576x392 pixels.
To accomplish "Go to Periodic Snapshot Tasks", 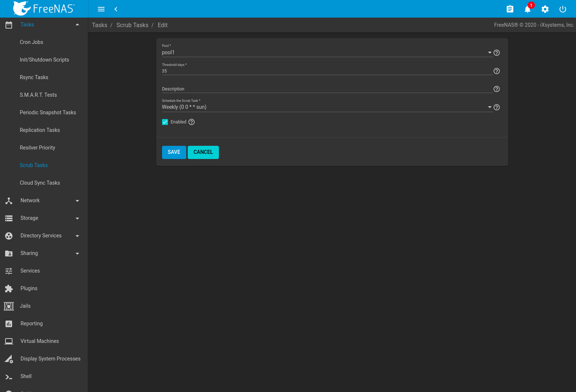I will 48,112.
